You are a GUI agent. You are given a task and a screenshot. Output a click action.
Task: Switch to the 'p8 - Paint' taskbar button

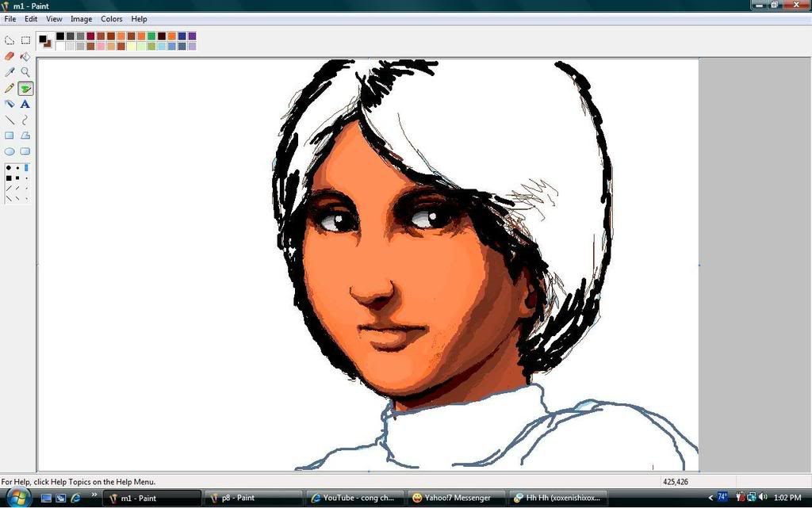(x=254, y=498)
